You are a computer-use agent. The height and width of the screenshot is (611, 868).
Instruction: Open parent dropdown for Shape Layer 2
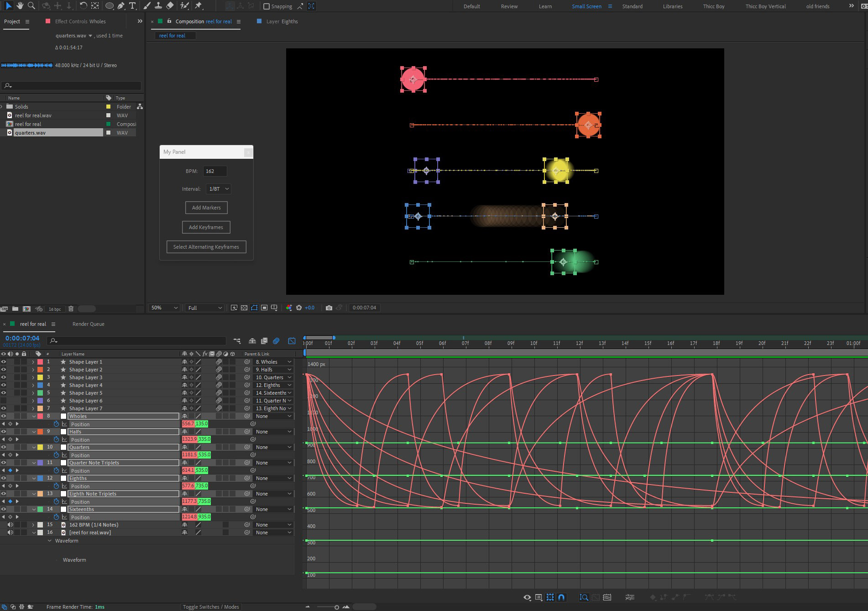tap(273, 370)
